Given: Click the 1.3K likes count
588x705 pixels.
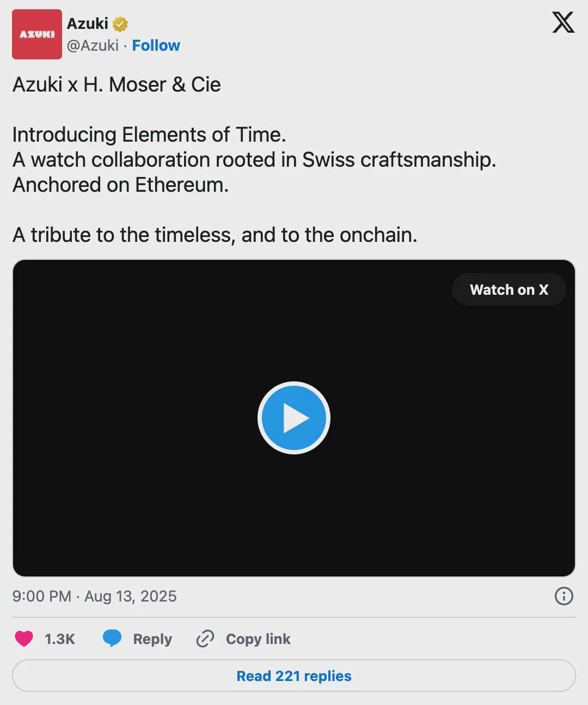Looking at the screenshot, I should click(x=59, y=639).
